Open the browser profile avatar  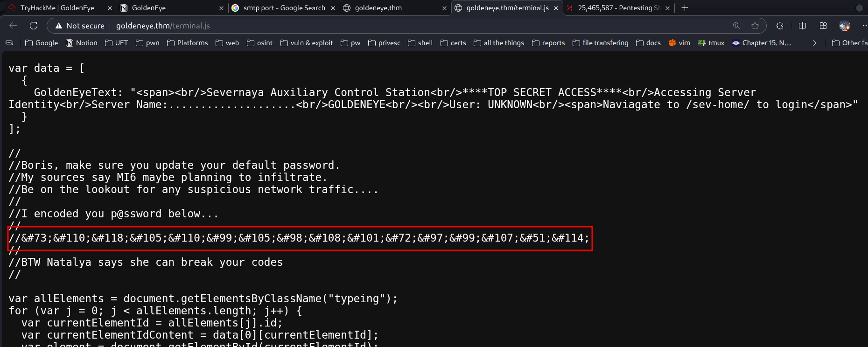pyautogui.click(x=844, y=26)
